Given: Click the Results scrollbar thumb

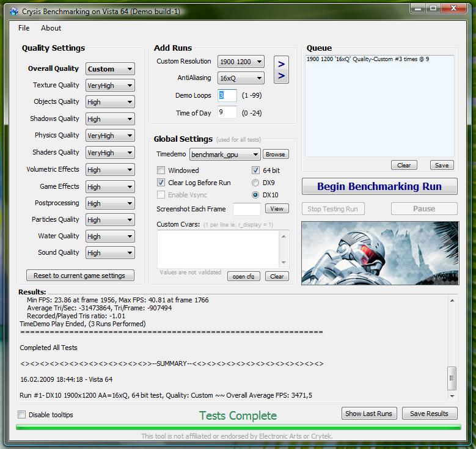Looking at the screenshot, I should pos(452,378).
